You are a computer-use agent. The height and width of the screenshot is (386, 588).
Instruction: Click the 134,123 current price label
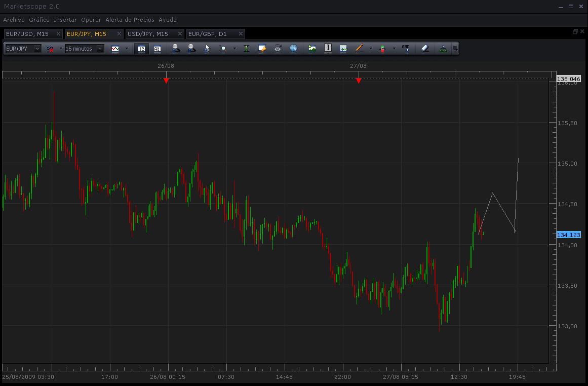[568, 235]
